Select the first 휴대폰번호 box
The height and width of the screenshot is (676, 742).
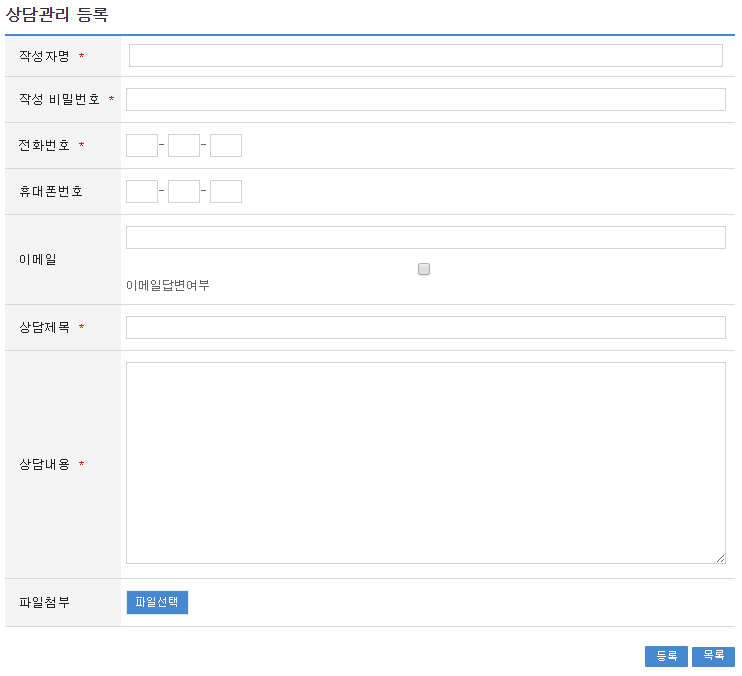click(x=142, y=192)
